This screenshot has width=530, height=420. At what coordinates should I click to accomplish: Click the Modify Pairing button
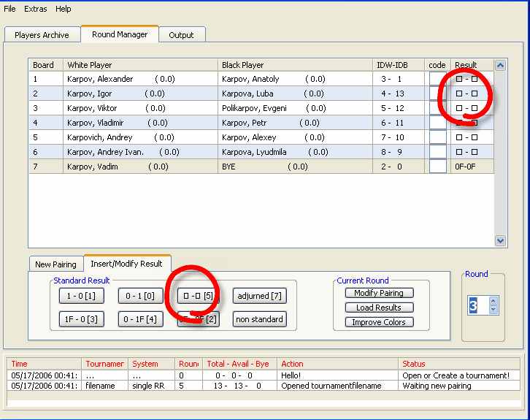[x=379, y=293]
